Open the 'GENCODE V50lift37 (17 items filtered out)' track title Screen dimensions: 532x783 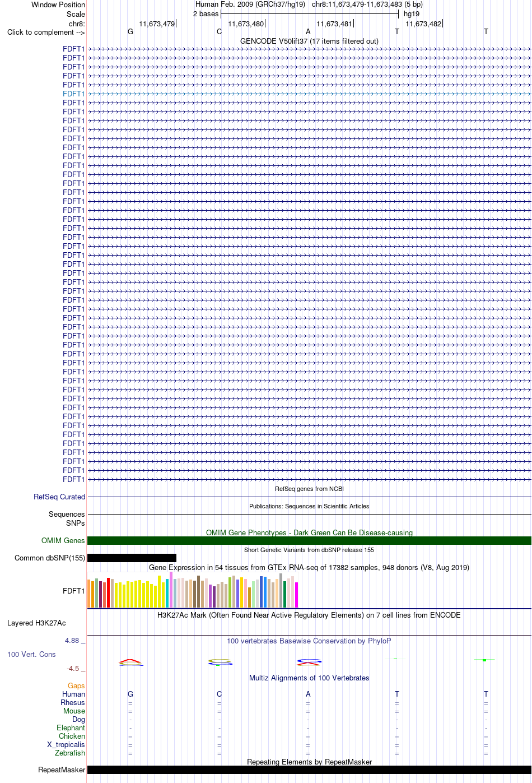pos(309,41)
